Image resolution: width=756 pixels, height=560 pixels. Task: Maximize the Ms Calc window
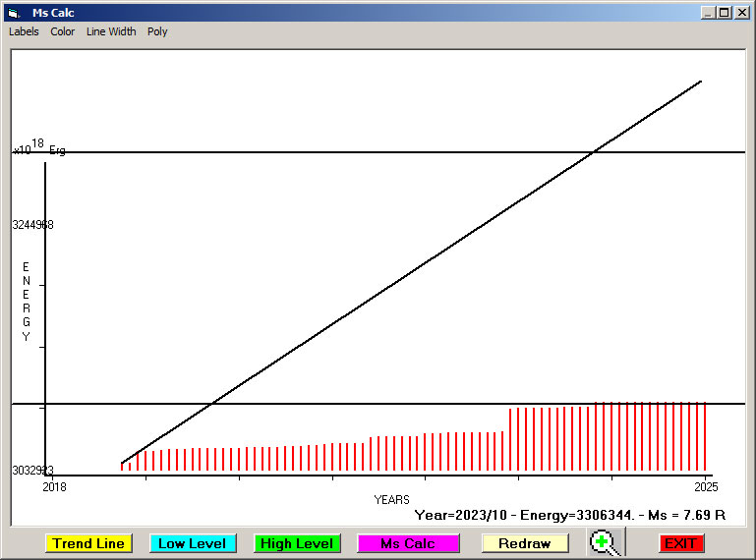coord(725,13)
